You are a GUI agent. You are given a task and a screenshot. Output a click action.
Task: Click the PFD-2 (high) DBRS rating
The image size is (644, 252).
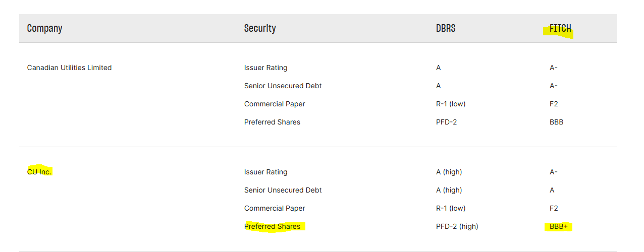(457, 226)
